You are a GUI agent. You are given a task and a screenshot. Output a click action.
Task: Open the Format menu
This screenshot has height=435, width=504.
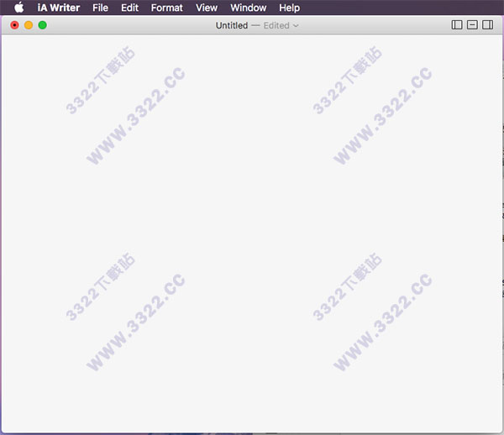pos(167,8)
